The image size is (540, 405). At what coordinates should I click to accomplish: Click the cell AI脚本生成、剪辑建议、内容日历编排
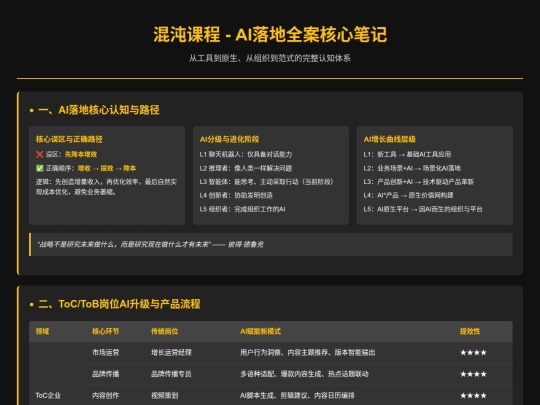297,395
